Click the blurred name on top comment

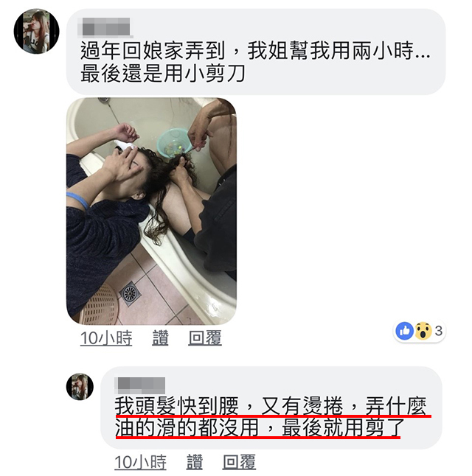point(104,27)
